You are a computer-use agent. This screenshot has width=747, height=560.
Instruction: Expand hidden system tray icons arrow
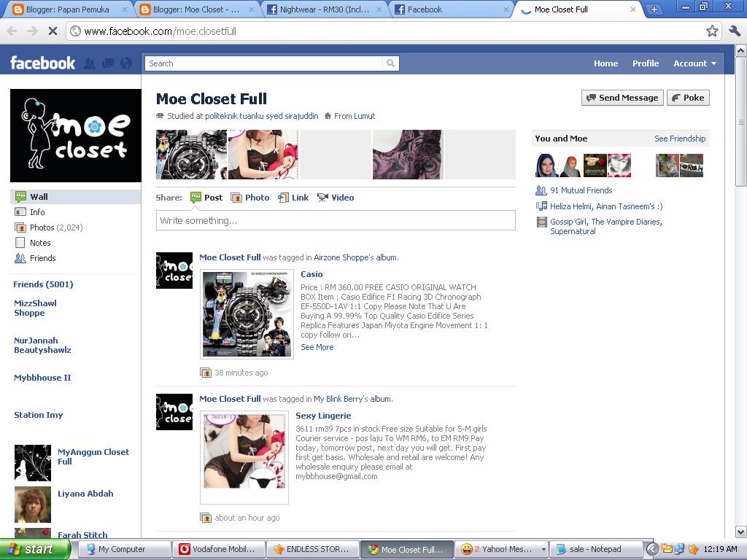(x=652, y=550)
